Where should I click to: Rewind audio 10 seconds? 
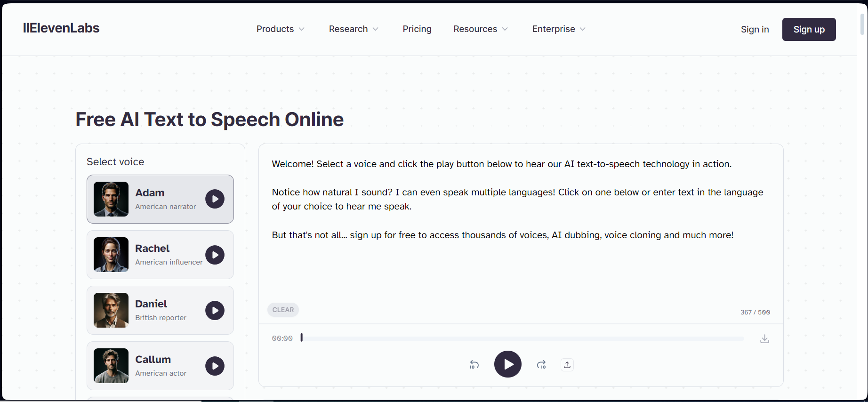(x=474, y=365)
